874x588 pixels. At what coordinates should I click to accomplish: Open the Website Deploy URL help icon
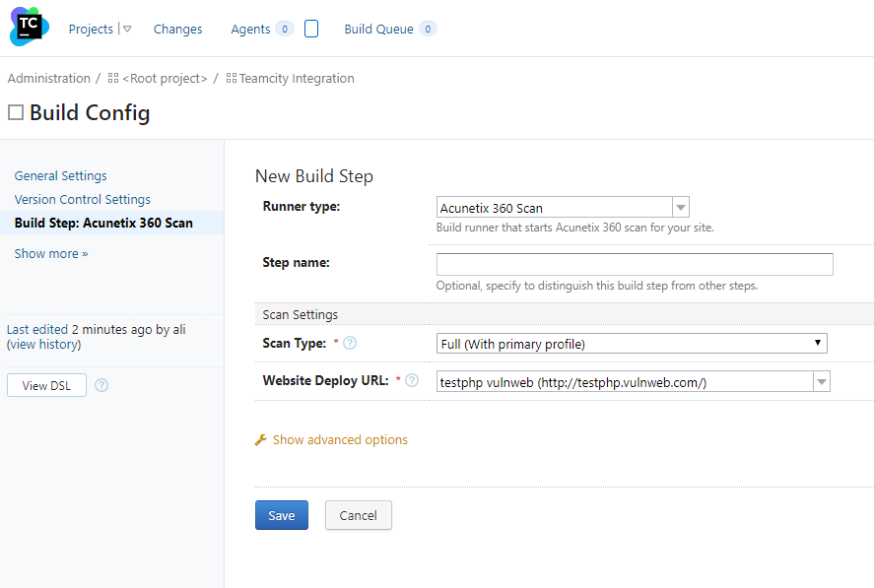(412, 380)
